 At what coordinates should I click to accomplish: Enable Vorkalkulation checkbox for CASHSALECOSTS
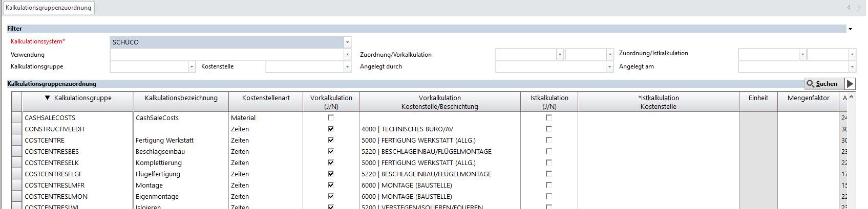(331, 118)
